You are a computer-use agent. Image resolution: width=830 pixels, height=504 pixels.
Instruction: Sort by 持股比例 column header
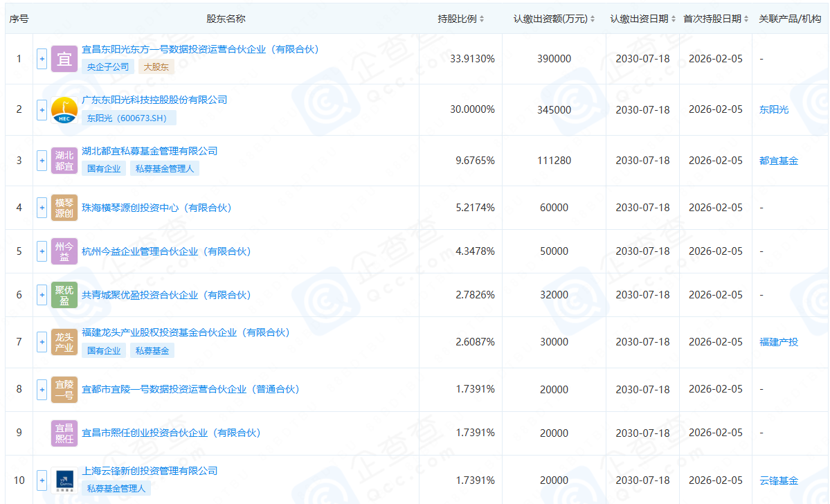click(461, 19)
